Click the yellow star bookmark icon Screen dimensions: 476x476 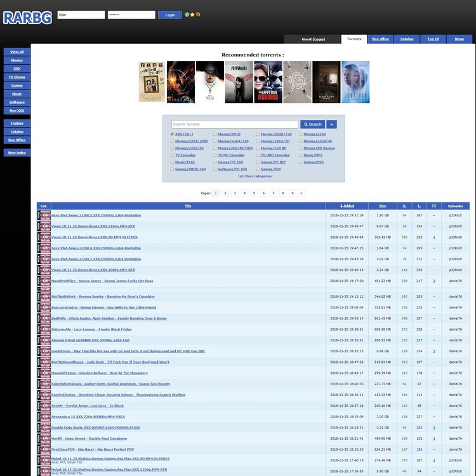[x=192, y=15]
